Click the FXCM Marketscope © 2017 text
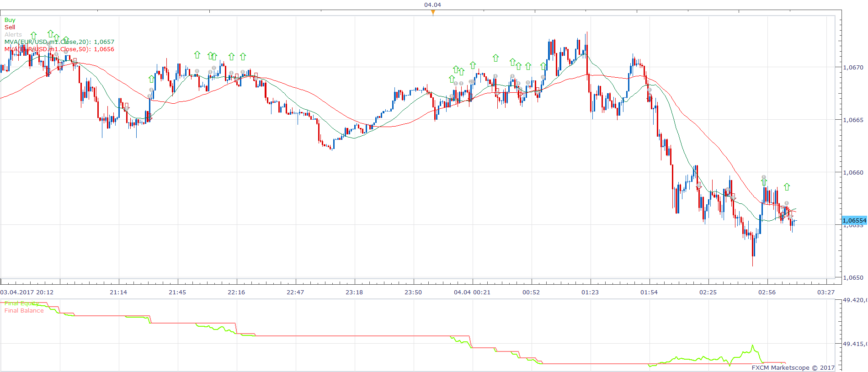This screenshot has height=372, width=868. click(793, 367)
